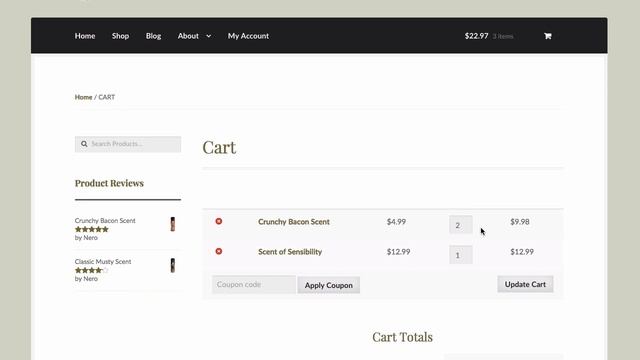
Task: Edit quantity for Crunchy Bacon Scent
Action: click(x=461, y=224)
